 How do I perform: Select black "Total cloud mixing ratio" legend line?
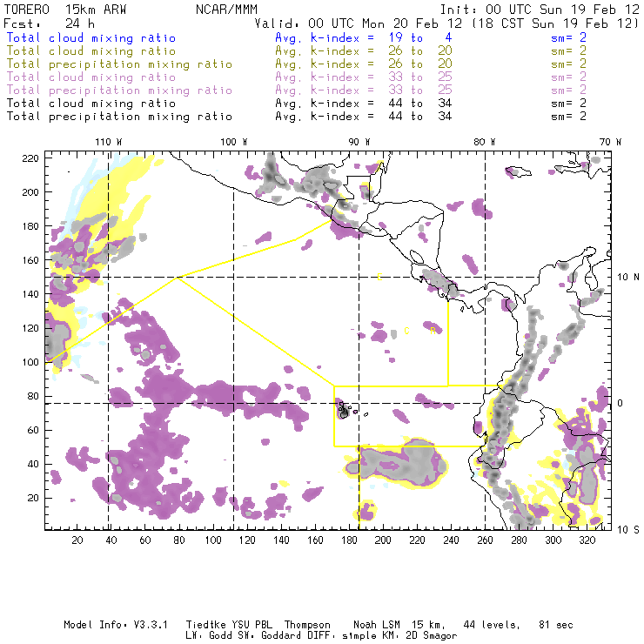[91, 103]
